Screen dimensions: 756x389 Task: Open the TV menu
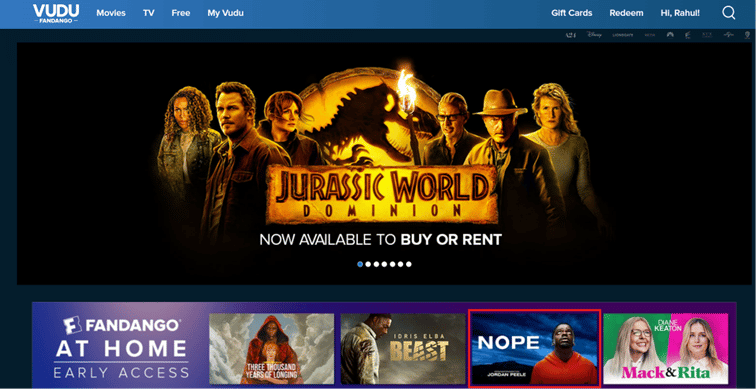[148, 13]
